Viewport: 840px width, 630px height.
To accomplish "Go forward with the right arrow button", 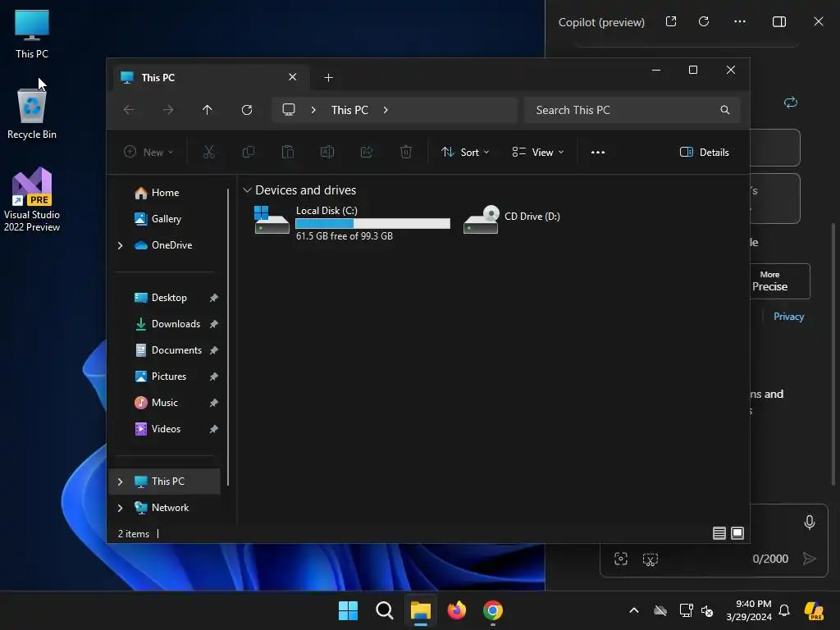I will click(168, 110).
